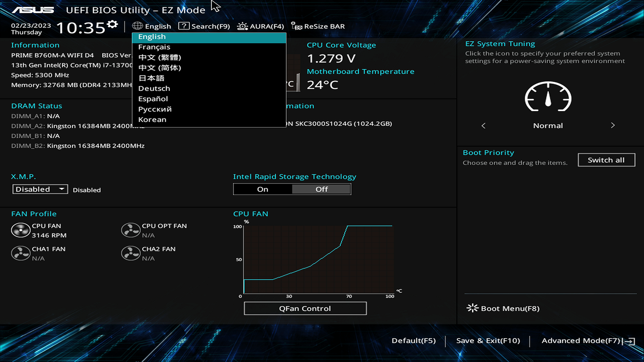
Task: Choose Français in the language menu
Action: point(154,47)
